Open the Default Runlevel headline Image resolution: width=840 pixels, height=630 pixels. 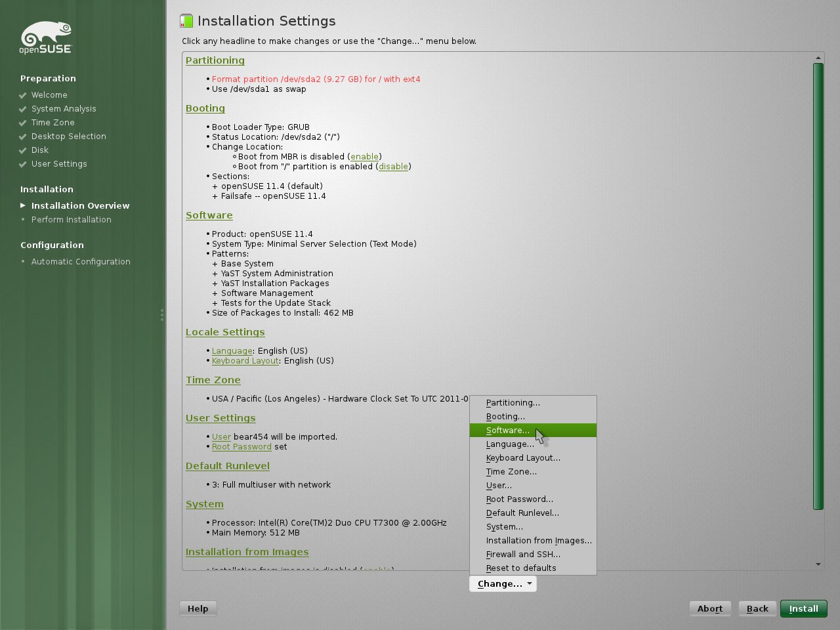[228, 466]
